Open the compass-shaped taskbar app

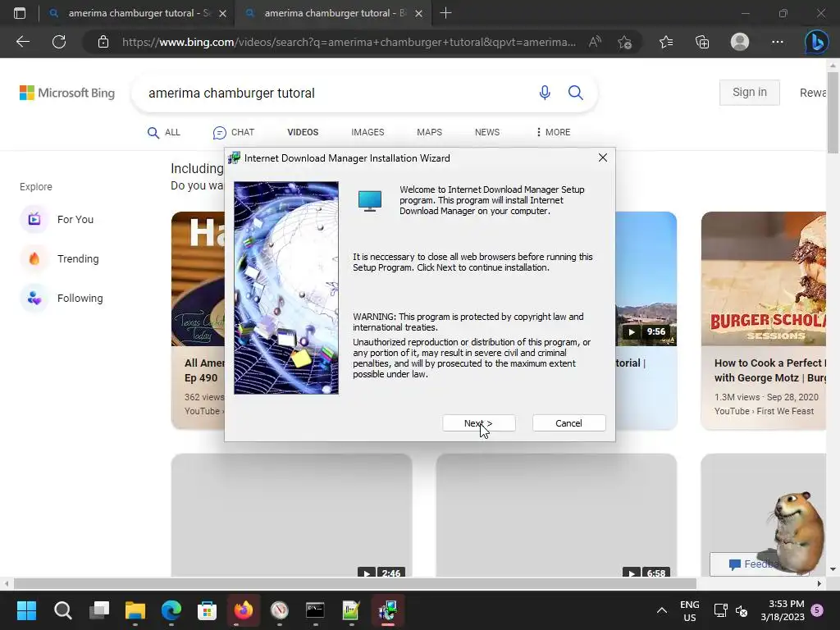[279, 610]
